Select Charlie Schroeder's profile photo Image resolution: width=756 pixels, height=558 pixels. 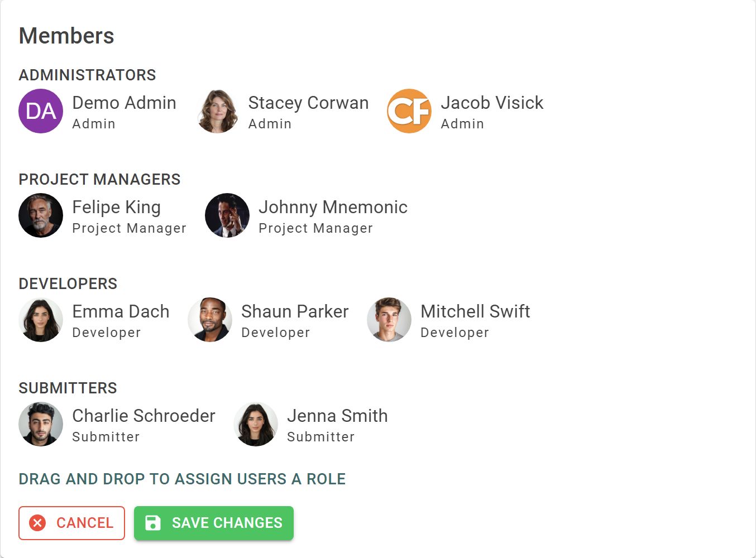(x=41, y=424)
